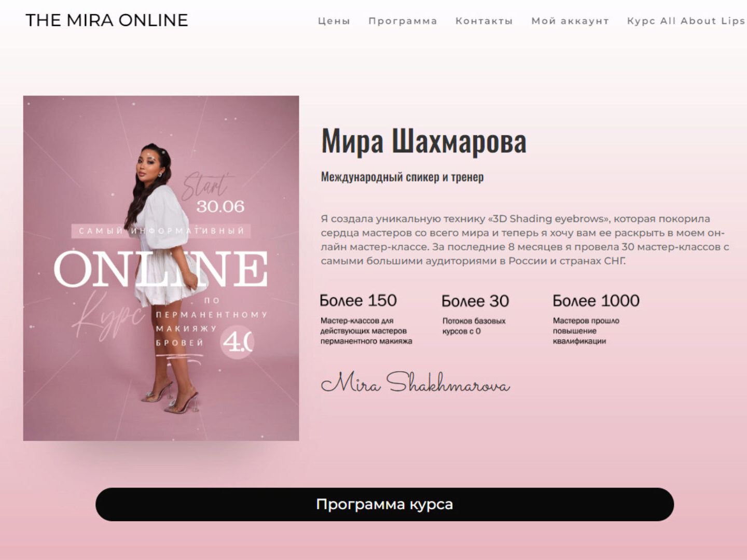This screenshot has width=747, height=560.
Task: Click the Mira Shakhmarova handwritten signature
Action: (416, 383)
